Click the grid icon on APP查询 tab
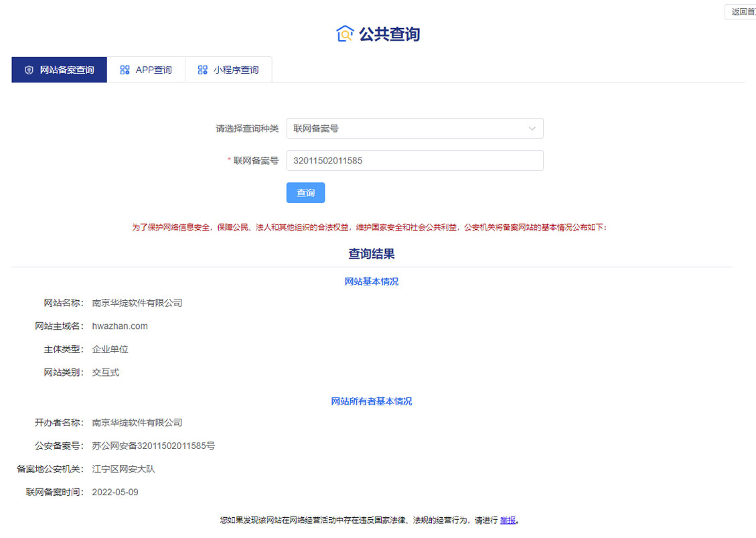The width and height of the screenshot is (756, 538). coord(125,70)
